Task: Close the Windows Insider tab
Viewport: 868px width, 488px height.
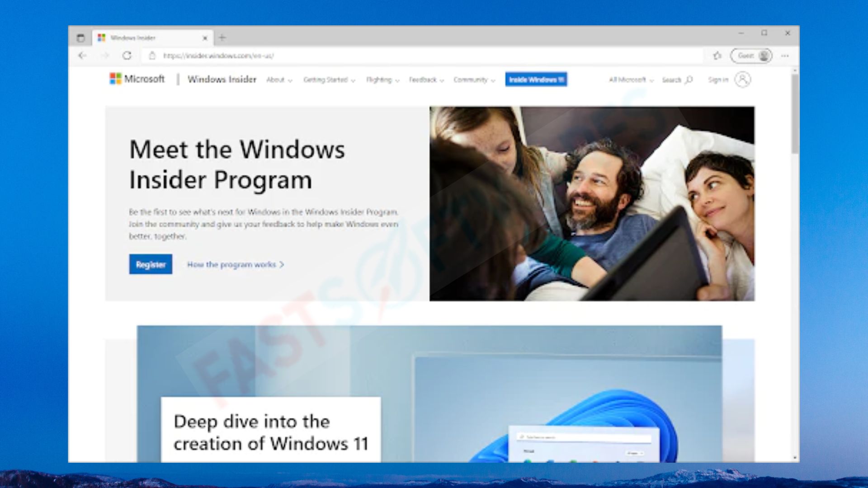Action: coord(205,38)
